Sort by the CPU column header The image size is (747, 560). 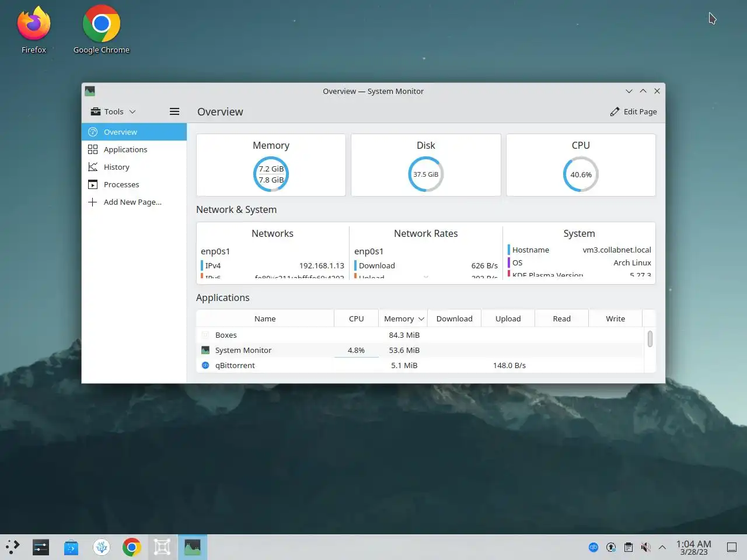pyautogui.click(x=356, y=318)
